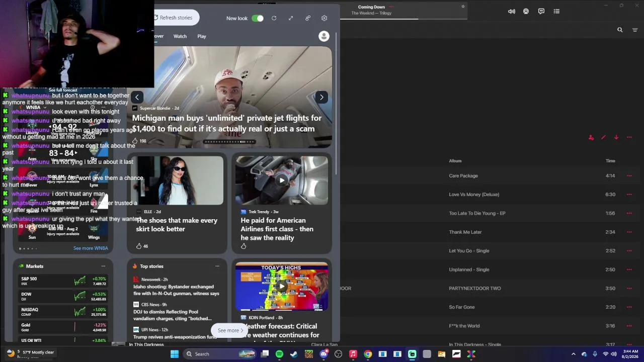Open Michigan man private jet headline
The height and width of the screenshot is (362, 644).
coord(227,123)
